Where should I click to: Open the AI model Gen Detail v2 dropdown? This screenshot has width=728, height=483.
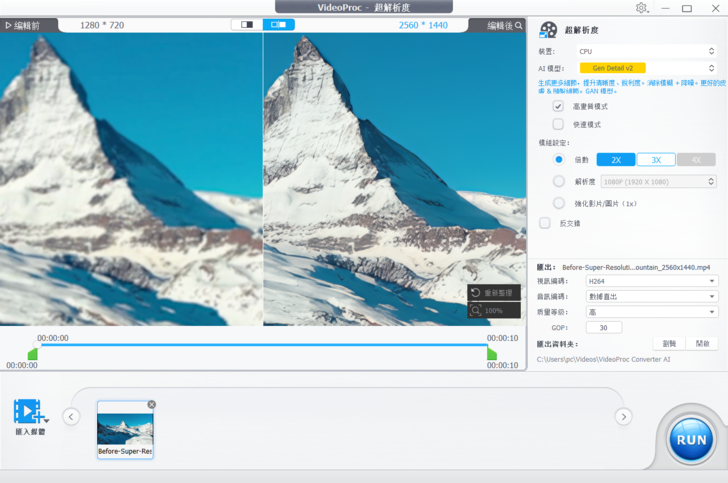(645, 68)
